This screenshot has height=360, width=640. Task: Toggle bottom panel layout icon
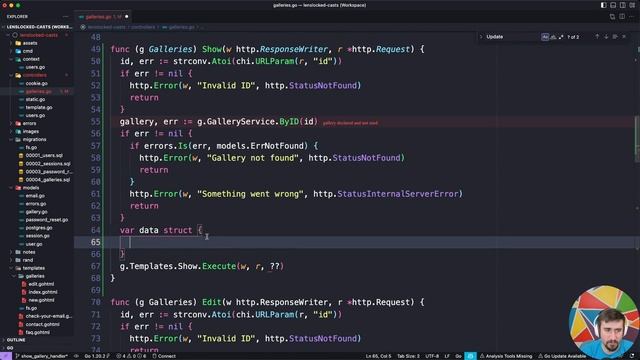pyautogui.click(x=613, y=5)
